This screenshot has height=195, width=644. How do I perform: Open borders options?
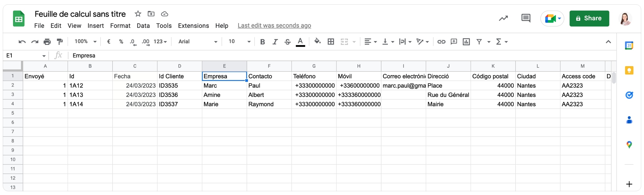[x=331, y=41]
